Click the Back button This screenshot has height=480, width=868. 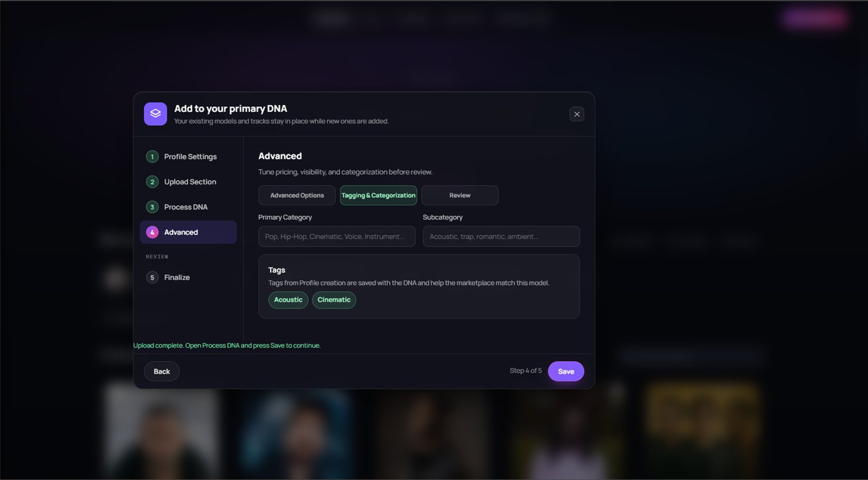(x=162, y=372)
